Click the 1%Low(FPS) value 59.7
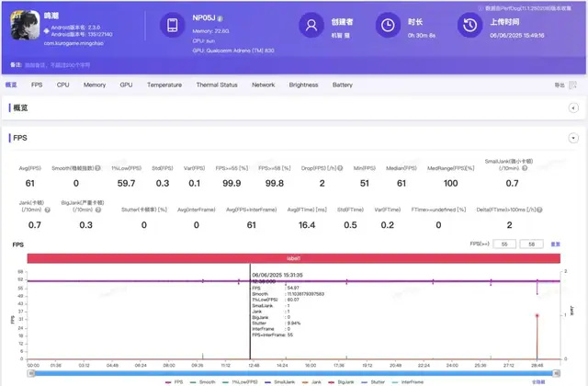Screen dimensions: 588x386 pyautogui.click(x=127, y=184)
